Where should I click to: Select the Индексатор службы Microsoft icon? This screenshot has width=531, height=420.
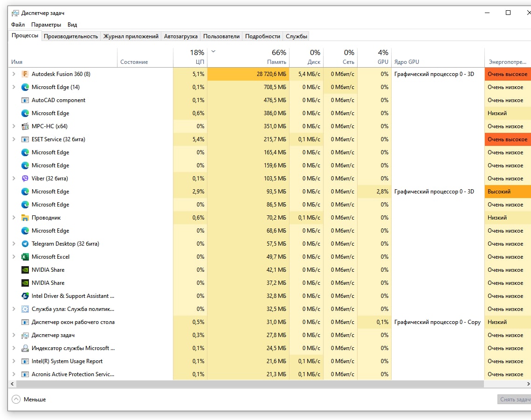25,348
